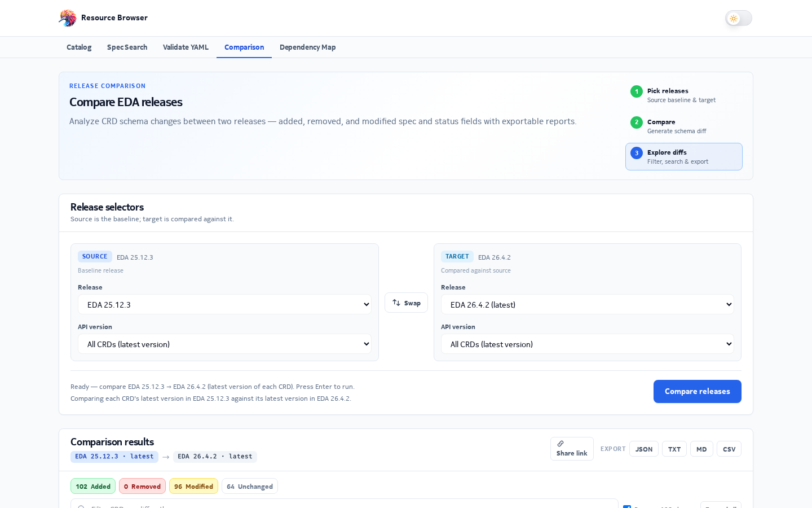812x508 pixels.
Task: Click step 1 Pick releases
Action: point(683,95)
